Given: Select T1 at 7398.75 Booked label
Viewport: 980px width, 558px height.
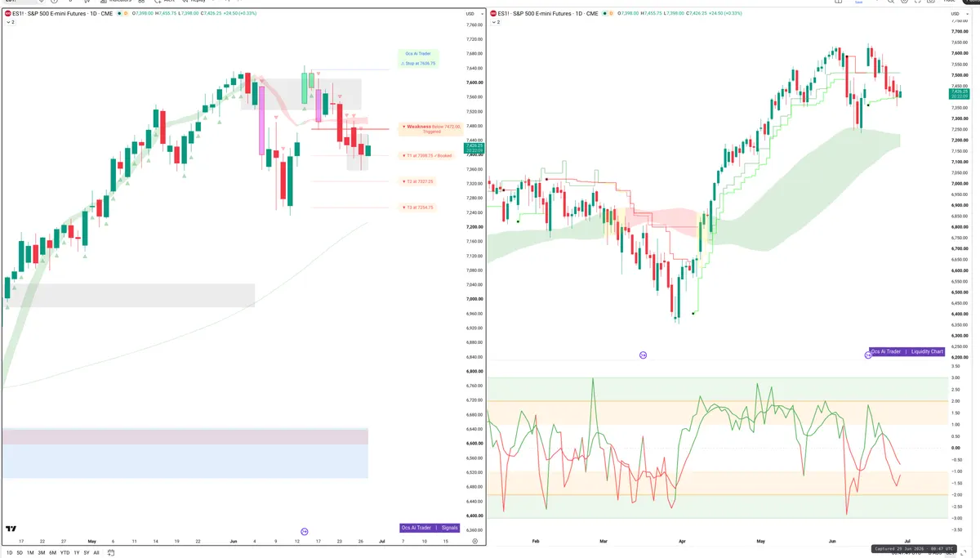Looking at the screenshot, I should (x=428, y=155).
